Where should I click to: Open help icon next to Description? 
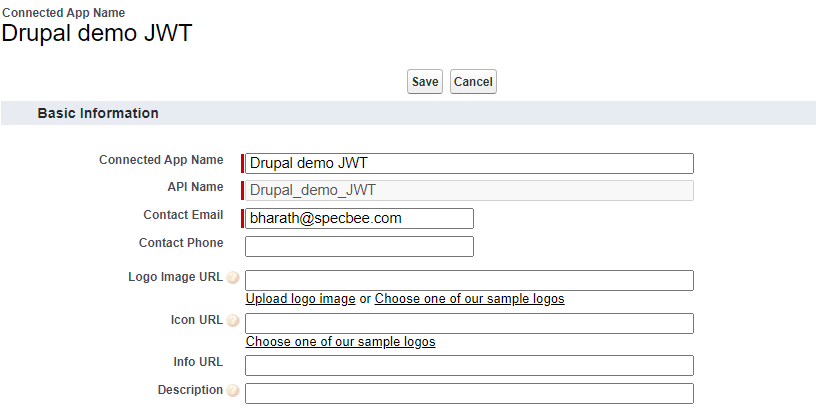point(233,390)
